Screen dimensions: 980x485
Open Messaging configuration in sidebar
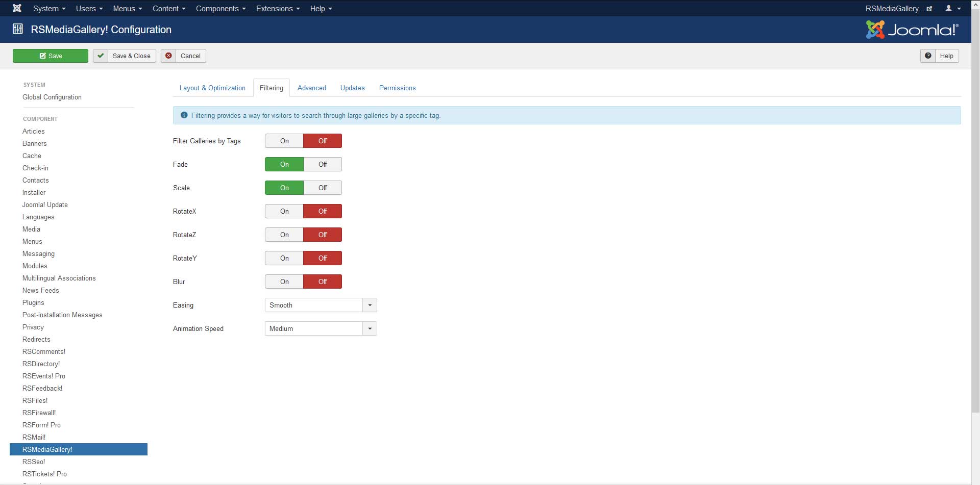click(38, 253)
